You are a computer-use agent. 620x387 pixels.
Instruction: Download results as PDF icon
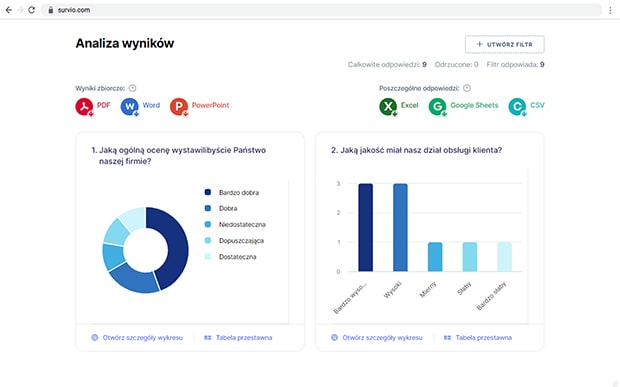click(x=84, y=106)
